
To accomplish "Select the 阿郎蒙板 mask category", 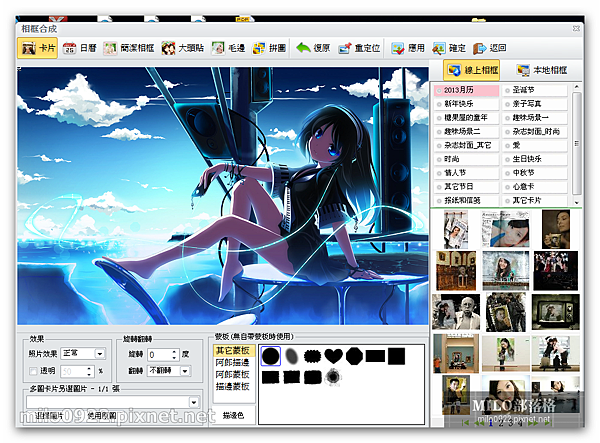I will point(233,374).
